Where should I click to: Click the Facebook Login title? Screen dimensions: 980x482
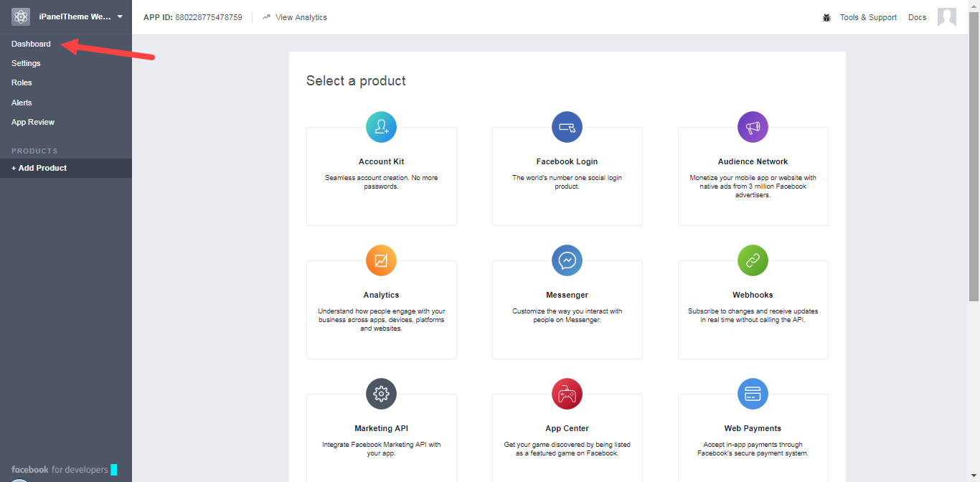567,161
